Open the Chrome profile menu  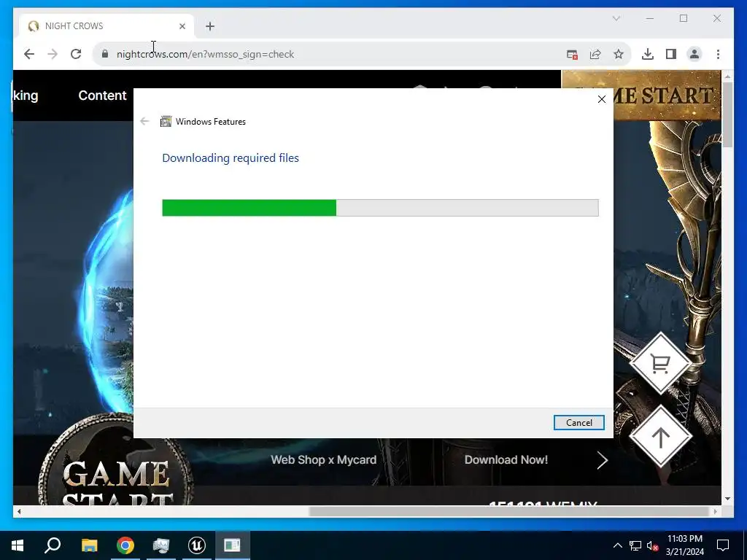[694, 54]
